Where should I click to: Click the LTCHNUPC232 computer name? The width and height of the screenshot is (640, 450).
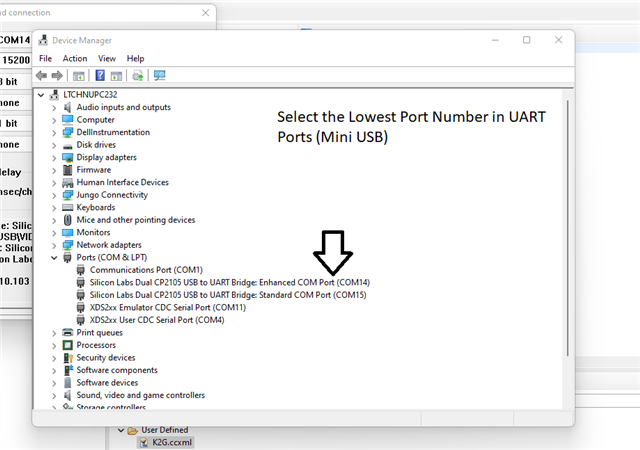pos(90,95)
